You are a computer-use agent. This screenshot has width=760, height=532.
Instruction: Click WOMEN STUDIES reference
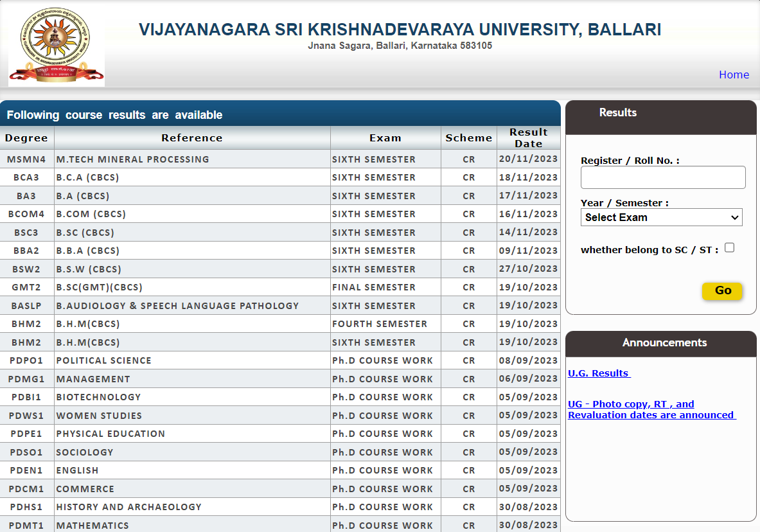pos(99,416)
